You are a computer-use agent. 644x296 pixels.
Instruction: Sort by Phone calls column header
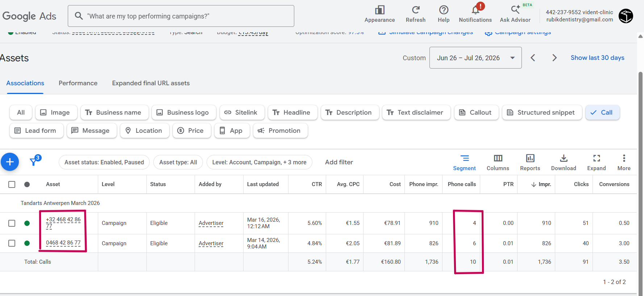(x=462, y=184)
